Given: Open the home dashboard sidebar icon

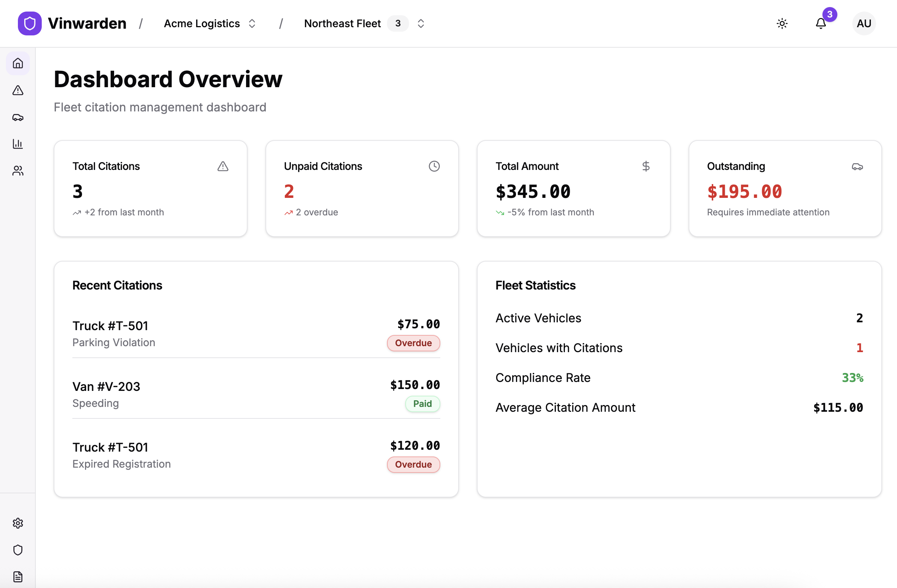Looking at the screenshot, I should [18, 63].
